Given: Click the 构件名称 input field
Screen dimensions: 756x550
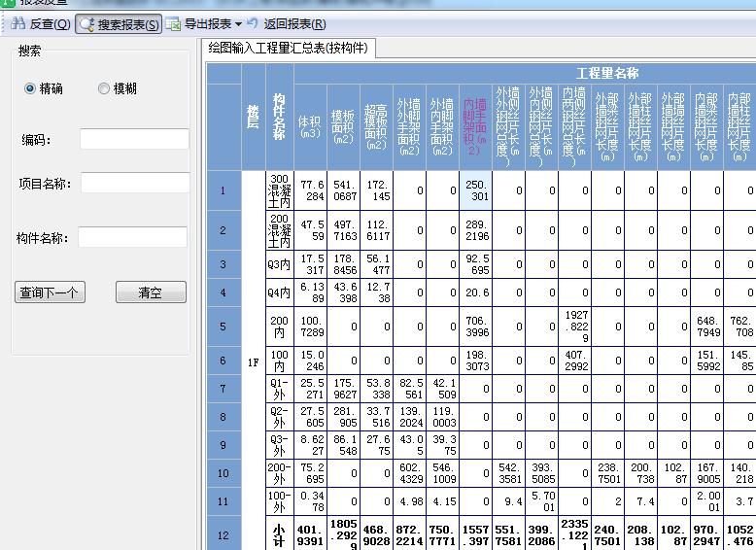Looking at the screenshot, I should 132,237.
